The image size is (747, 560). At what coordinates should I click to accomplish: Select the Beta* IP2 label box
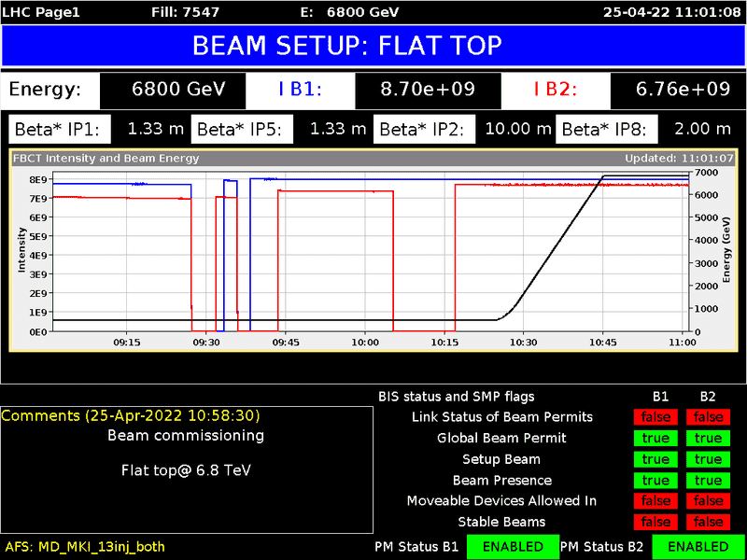click(427, 129)
